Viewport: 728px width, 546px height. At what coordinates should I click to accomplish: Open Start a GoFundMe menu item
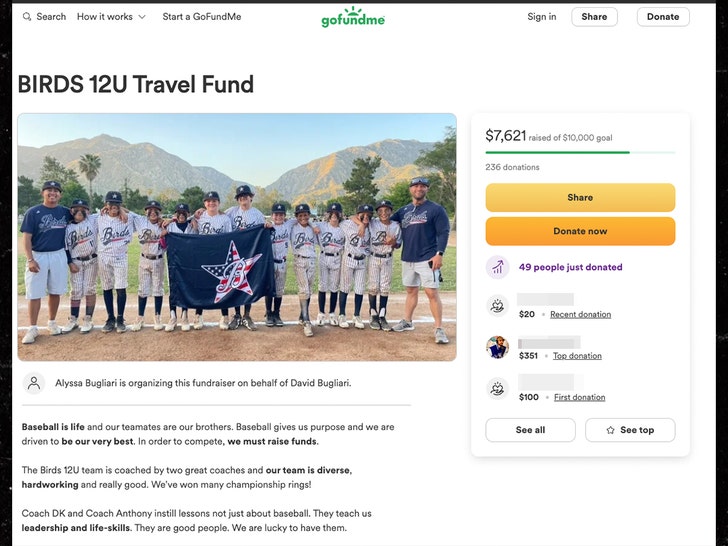201,17
